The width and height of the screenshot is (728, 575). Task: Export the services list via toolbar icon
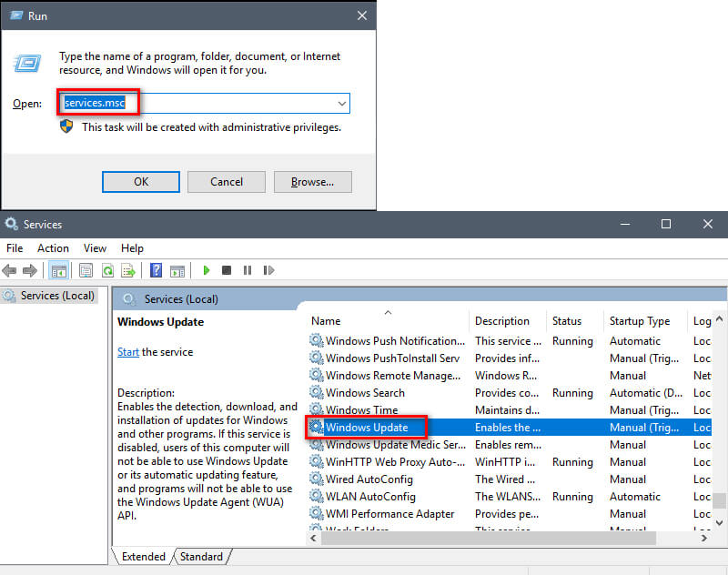(130, 270)
